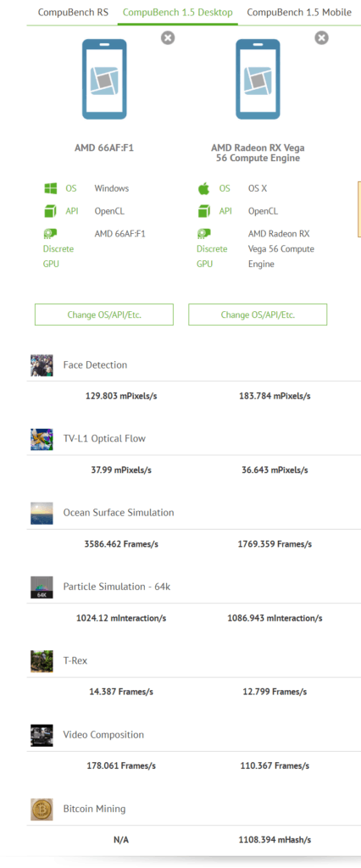361x868 pixels.
Task: Click the Face Detection test thumbnail
Action: [x=42, y=365]
